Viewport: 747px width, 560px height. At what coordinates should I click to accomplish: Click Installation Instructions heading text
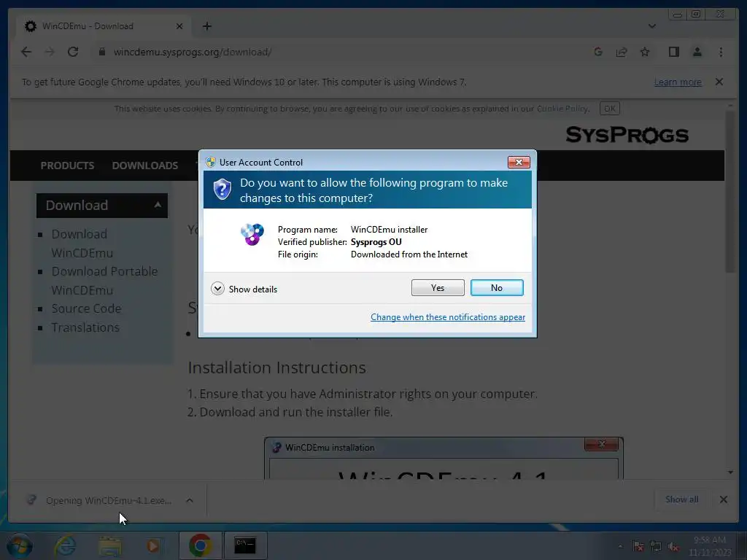tap(276, 367)
